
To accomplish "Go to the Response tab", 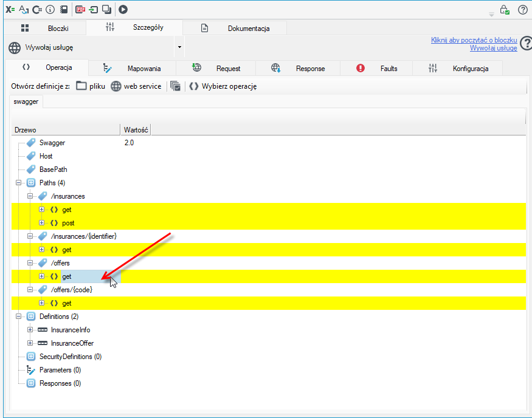I will pos(298,69).
